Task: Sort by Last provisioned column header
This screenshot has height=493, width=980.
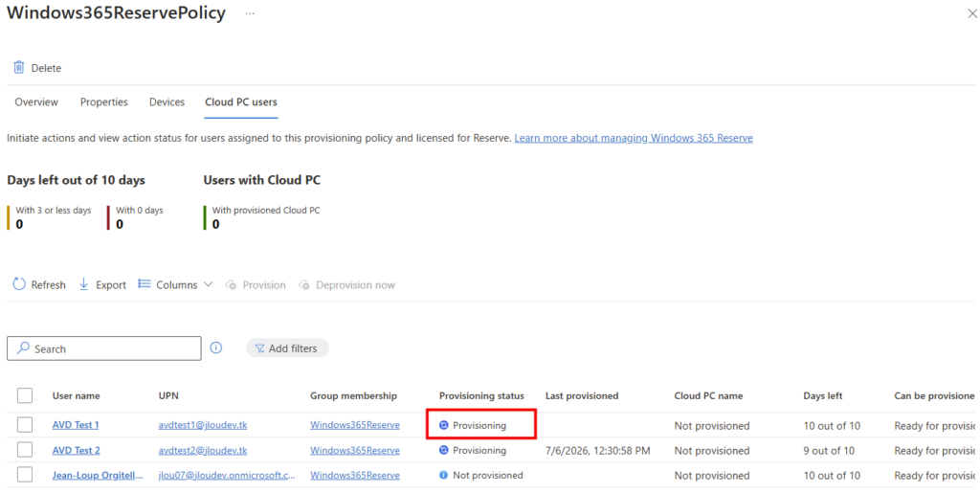Action: 582,395
